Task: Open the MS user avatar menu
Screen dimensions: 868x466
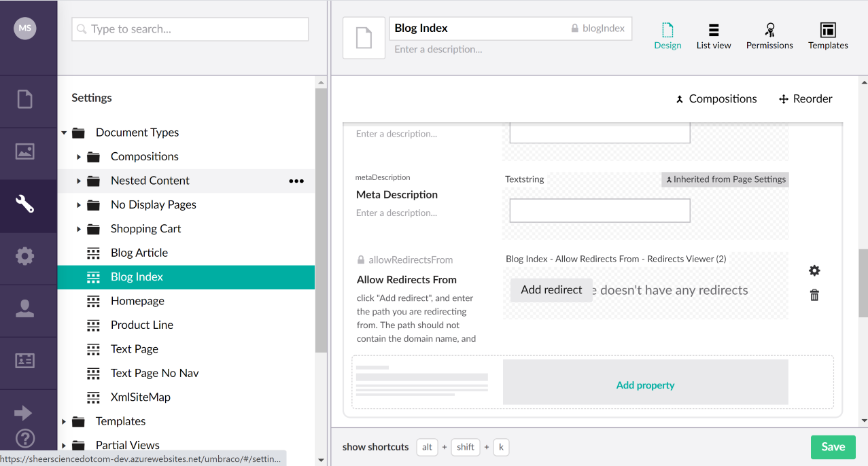Action: [25, 29]
